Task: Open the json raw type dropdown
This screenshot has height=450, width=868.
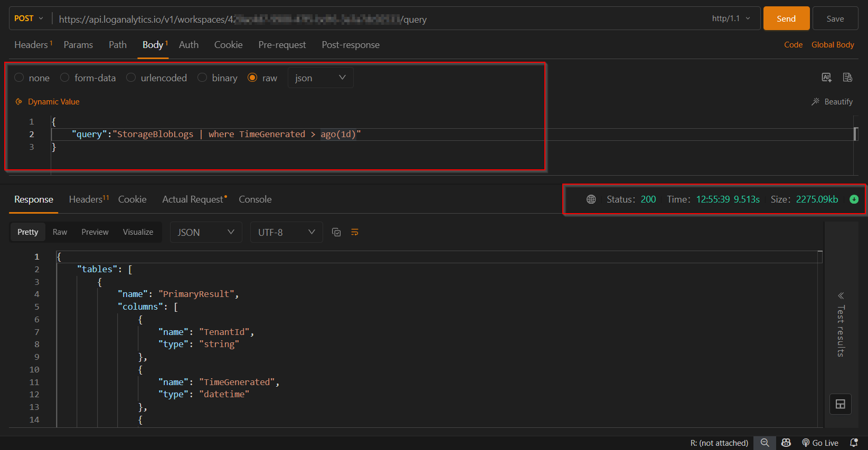Action: pos(320,78)
